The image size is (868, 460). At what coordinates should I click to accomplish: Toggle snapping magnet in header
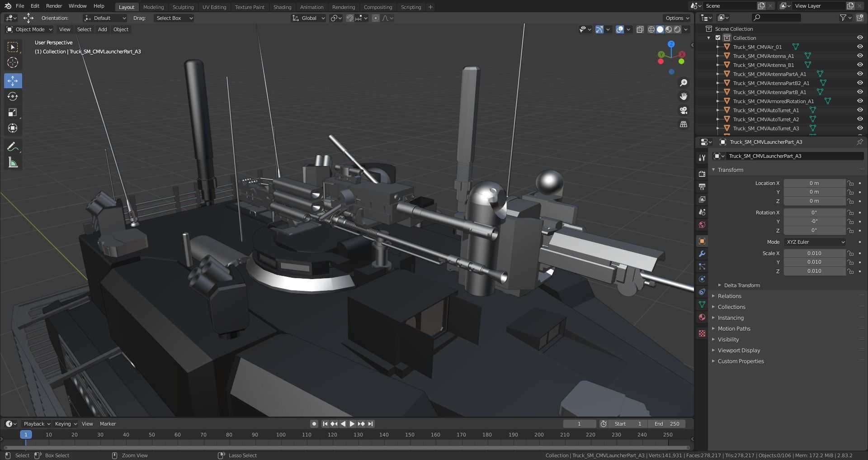(x=350, y=18)
